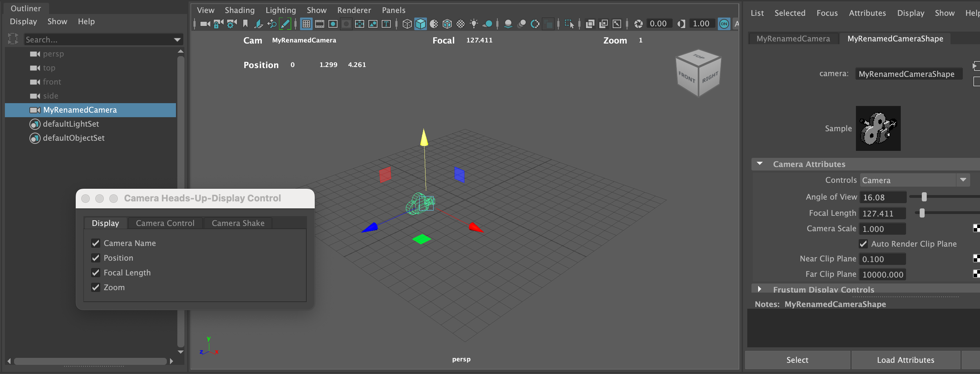Expand the Frustum Display Controls section
980x374 pixels.
760,289
